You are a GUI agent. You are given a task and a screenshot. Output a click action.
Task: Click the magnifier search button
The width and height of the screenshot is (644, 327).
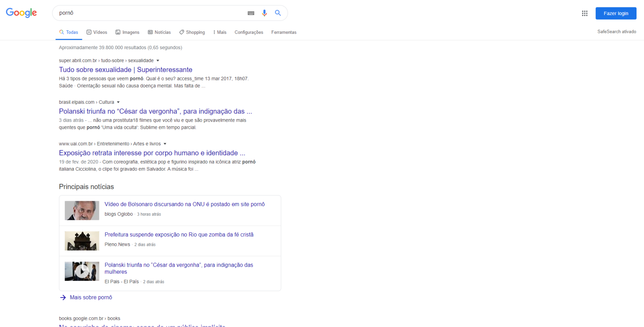coord(278,13)
